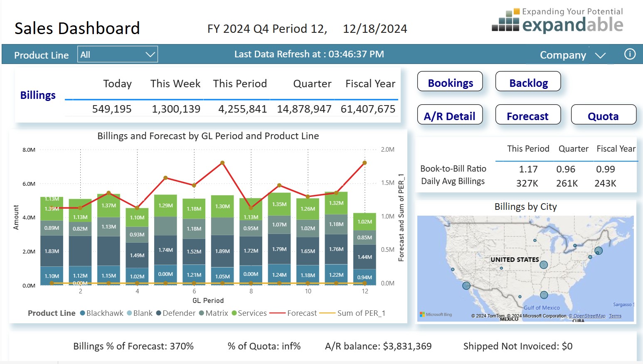Click the bubble marker near the Northeast coast

pyautogui.click(x=599, y=251)
